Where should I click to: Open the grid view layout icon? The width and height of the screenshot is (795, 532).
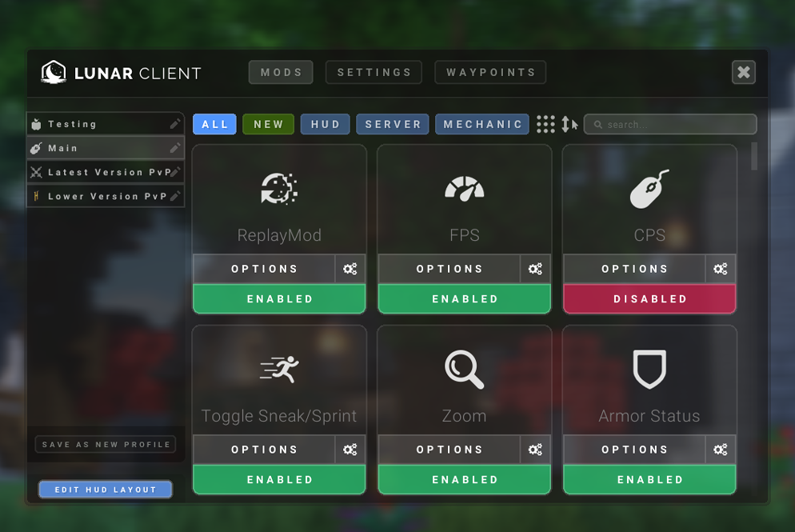[546, 124]
